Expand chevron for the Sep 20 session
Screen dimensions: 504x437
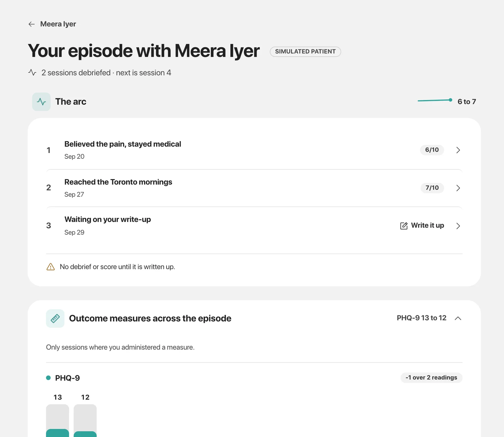458,150
